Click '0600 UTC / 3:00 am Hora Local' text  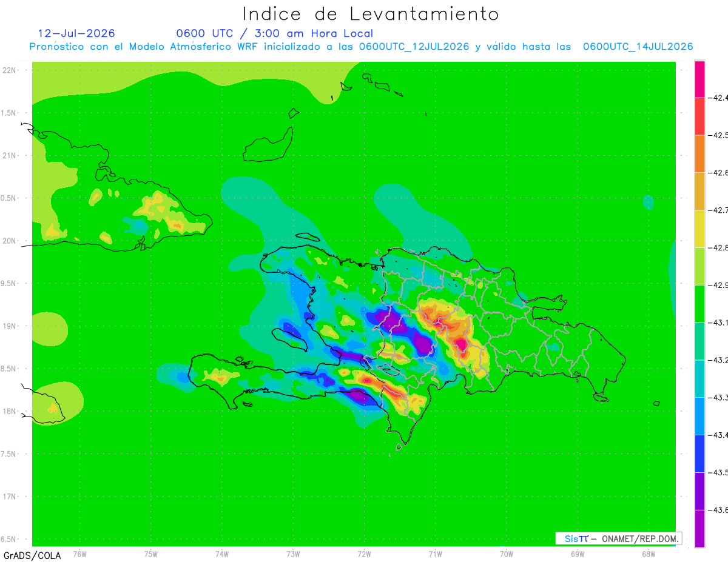click(274, 33)
